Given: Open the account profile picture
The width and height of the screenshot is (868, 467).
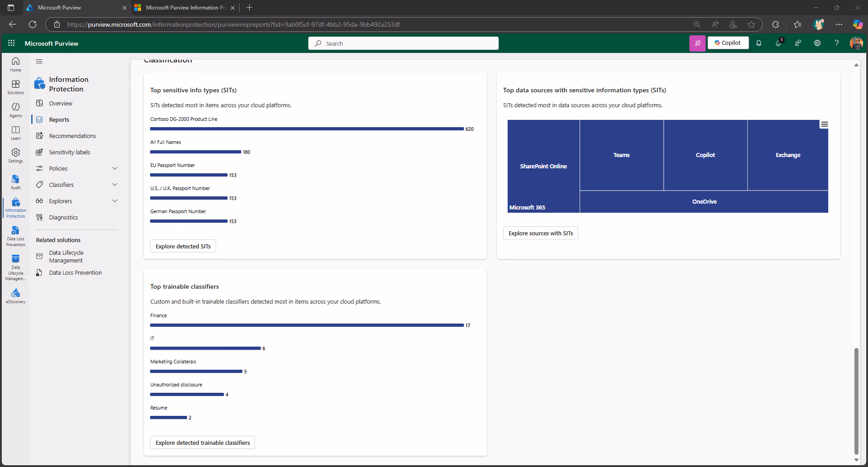Looking at the screenshot, I should [x=856, y=43].
